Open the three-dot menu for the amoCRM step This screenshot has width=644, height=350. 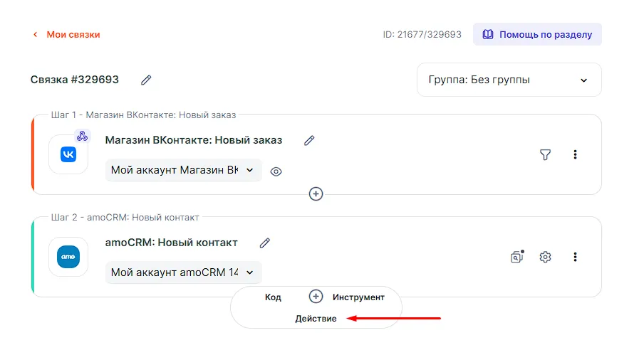(x=576, y=257)
